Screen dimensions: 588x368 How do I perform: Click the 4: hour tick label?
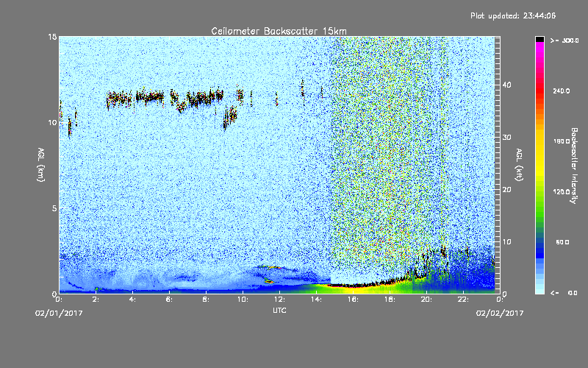coord(133,300)
